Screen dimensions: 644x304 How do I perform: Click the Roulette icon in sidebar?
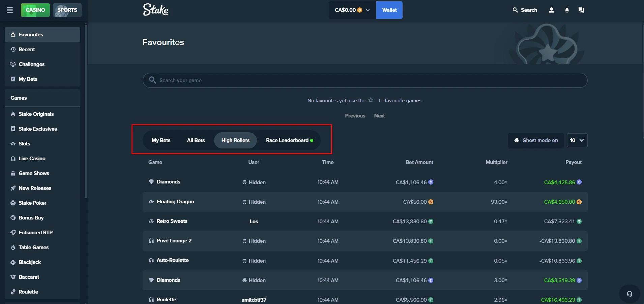coord(13,292)
